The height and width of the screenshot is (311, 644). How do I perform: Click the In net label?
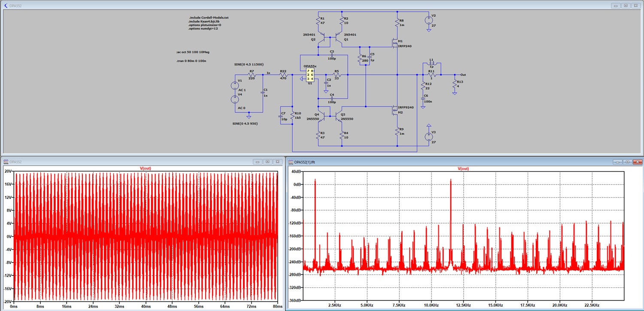pyautogui.click(x=268, y=73)
